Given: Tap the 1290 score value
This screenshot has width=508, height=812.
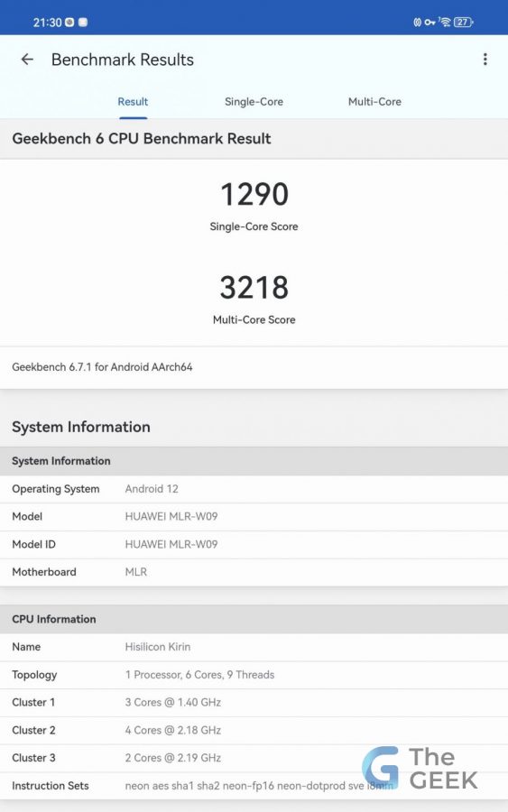Looking at the screenshot, I should pyautogui.click(x=254, y=194).
